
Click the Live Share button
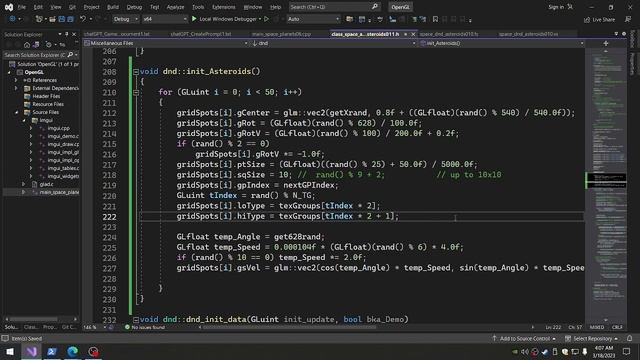(599, 19)
